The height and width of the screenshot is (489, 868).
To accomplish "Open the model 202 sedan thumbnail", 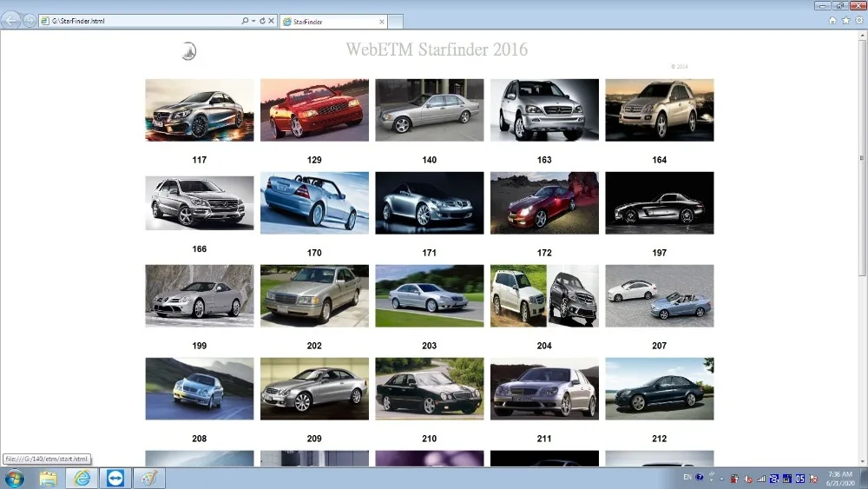I will [x=314, y=295].
